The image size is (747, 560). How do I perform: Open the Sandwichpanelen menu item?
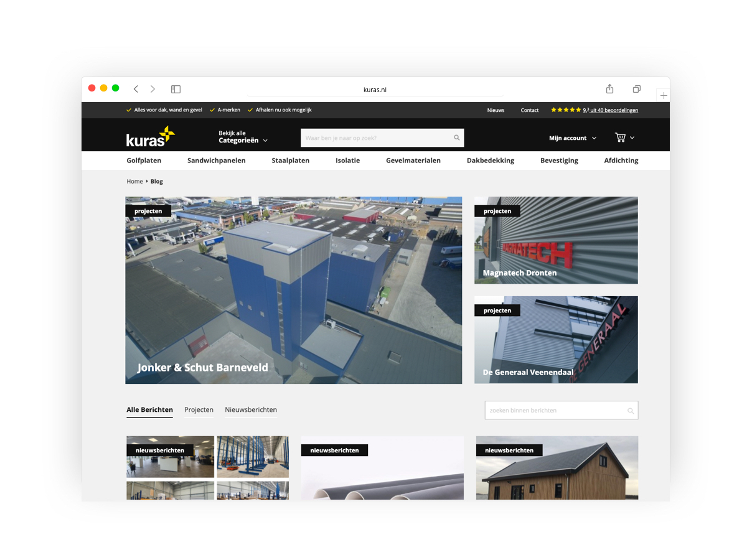[216, 161]
